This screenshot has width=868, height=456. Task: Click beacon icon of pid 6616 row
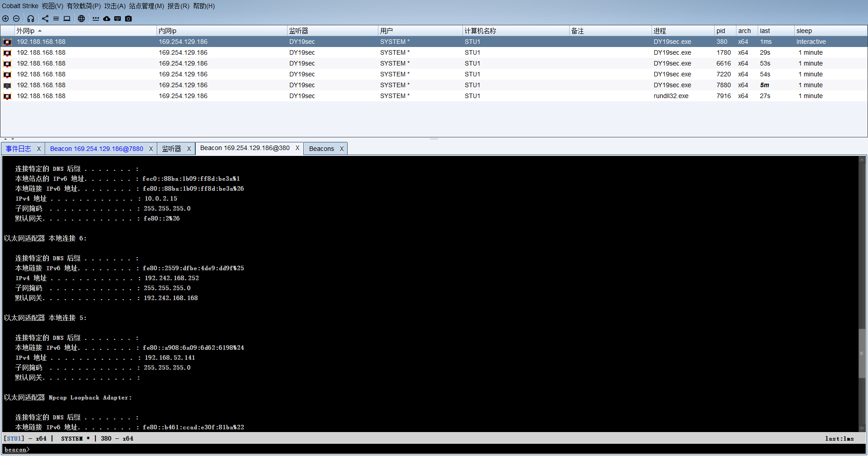pos(7,64)
